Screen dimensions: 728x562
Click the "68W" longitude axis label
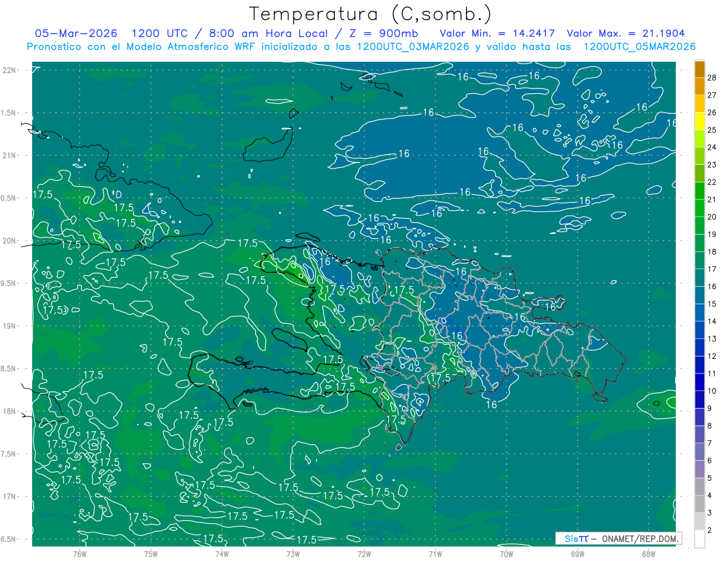[x=648, y=554]
